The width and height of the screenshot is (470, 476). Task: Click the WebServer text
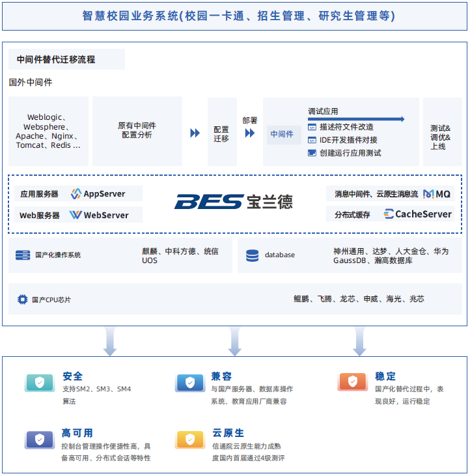coord(106,216)
